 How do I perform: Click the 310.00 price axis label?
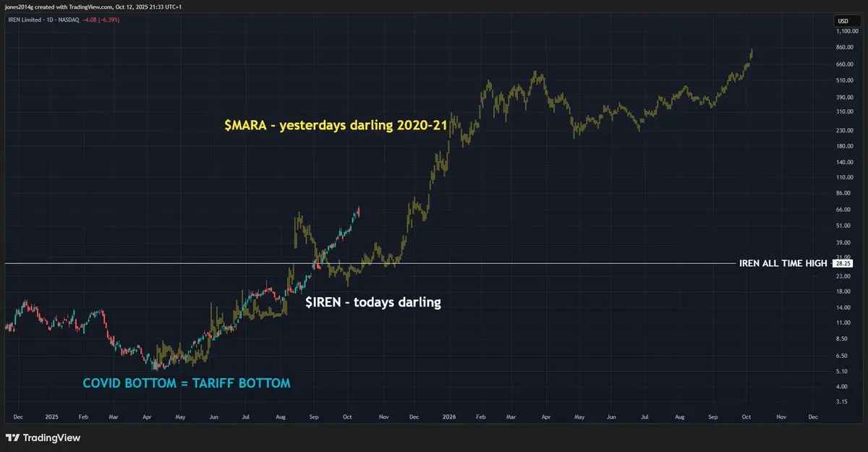[x=844, y=111]
